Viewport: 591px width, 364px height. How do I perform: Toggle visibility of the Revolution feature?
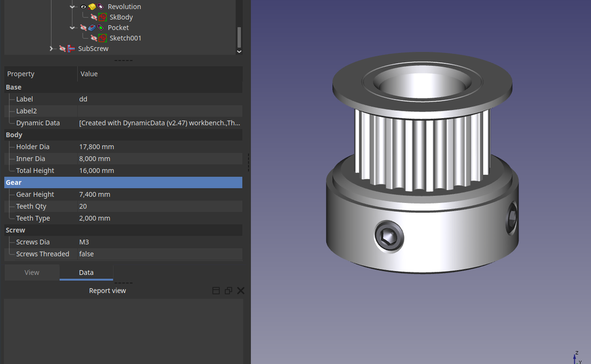click(x=84, y=6)
